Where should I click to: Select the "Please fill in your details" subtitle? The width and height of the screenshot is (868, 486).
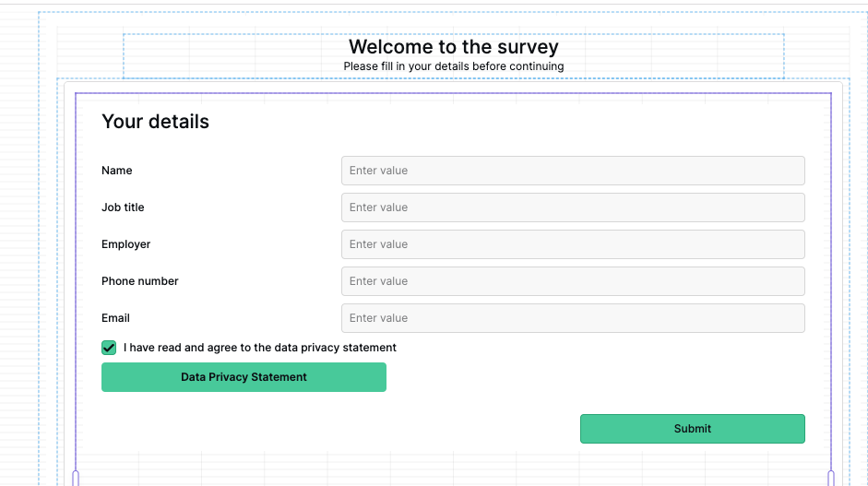coord(454,66)
